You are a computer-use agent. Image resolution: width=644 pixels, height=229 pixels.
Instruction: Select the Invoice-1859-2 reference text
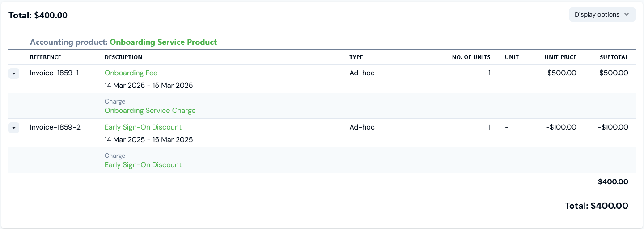pos(55,127)
